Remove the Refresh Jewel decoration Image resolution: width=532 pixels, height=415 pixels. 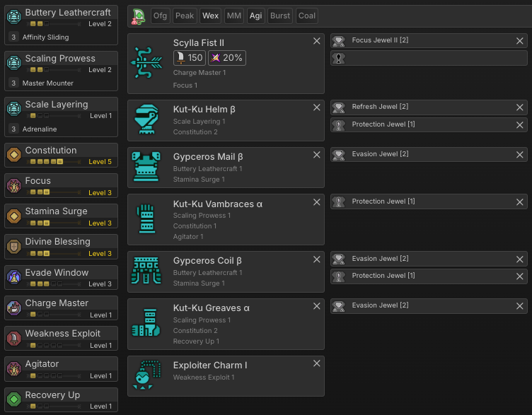pyautogui.click(x=519, y=107)
